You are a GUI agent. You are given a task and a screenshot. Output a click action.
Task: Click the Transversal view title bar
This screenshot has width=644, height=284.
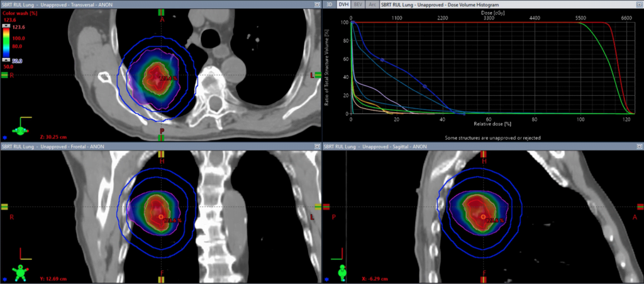(161, 4)
